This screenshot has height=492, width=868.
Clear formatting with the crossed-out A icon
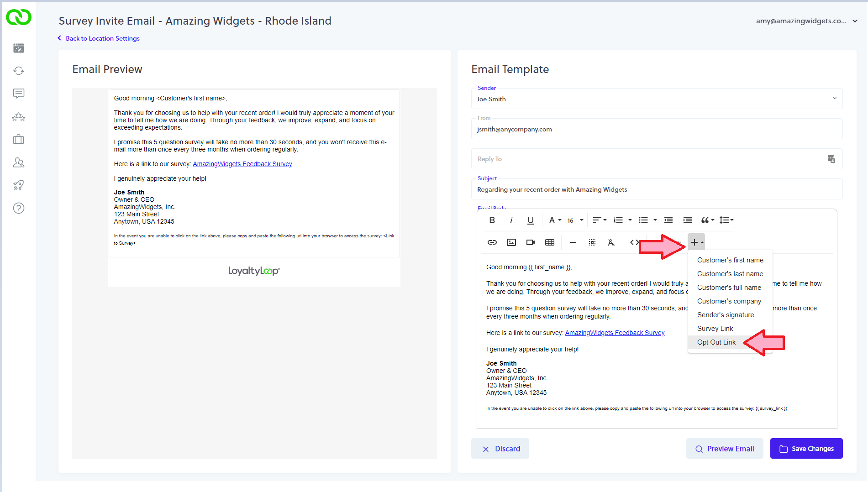tap(611, 242)
